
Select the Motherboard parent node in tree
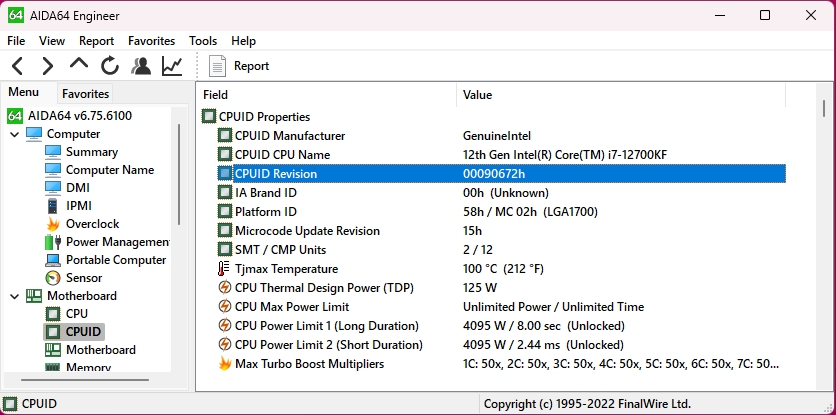[82, 296]
